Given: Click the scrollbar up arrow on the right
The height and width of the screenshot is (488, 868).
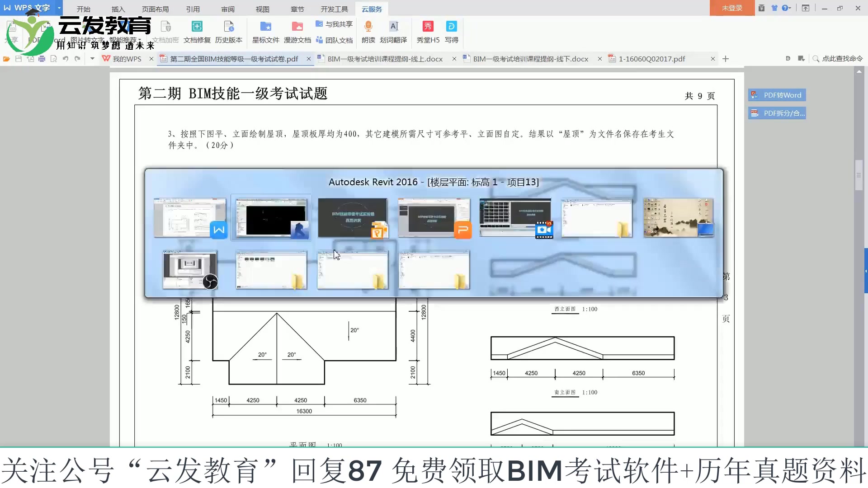Looking at the screenshot, I should click(859, 71).
